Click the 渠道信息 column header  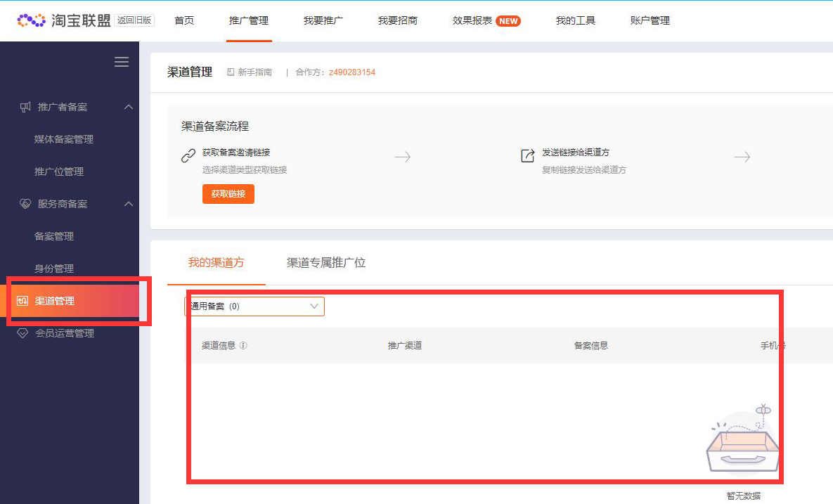219,346
